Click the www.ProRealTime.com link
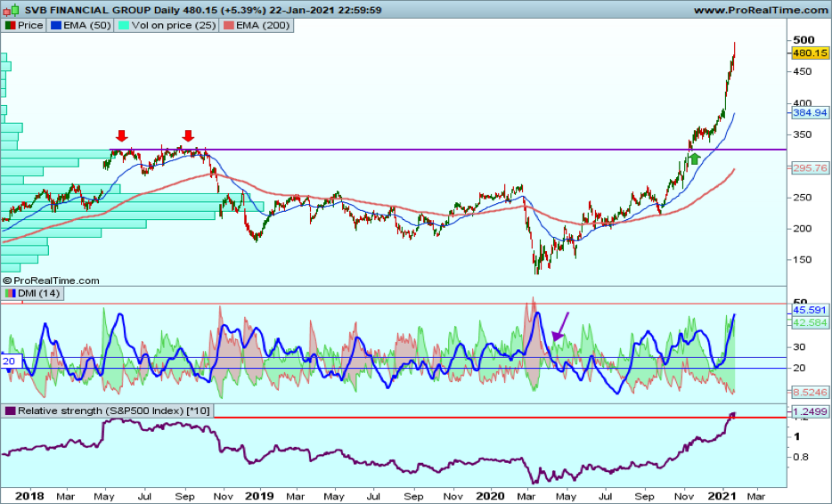 click(761, 10)
